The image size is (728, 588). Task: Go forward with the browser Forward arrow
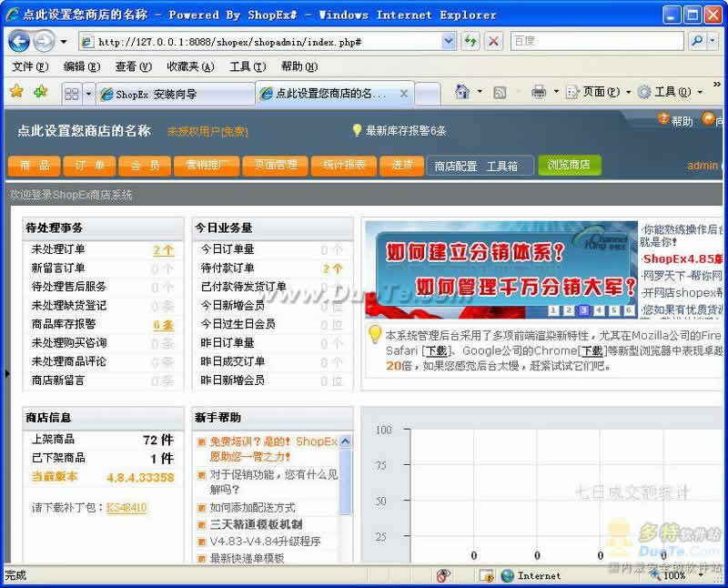tap(44, 42)
